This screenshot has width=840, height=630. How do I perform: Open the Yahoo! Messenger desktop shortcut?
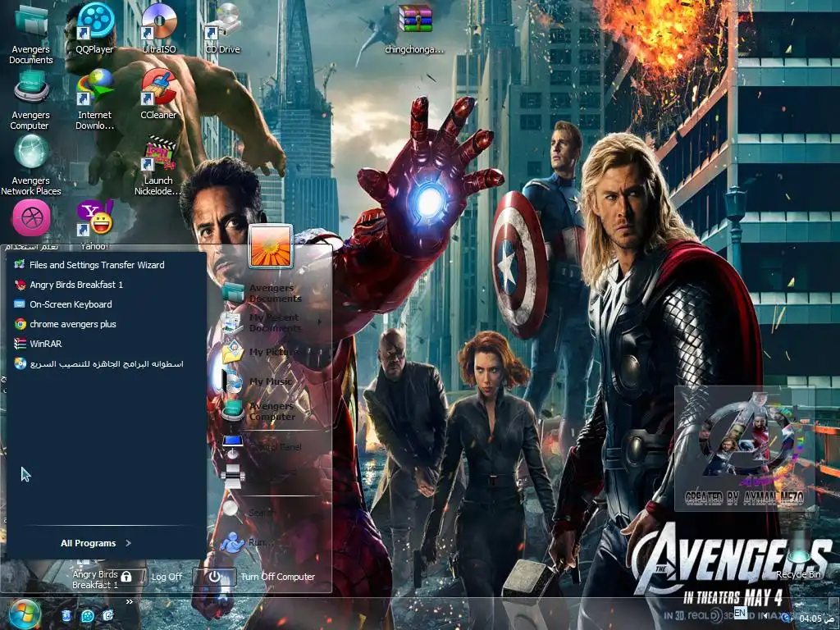[95, 225]
